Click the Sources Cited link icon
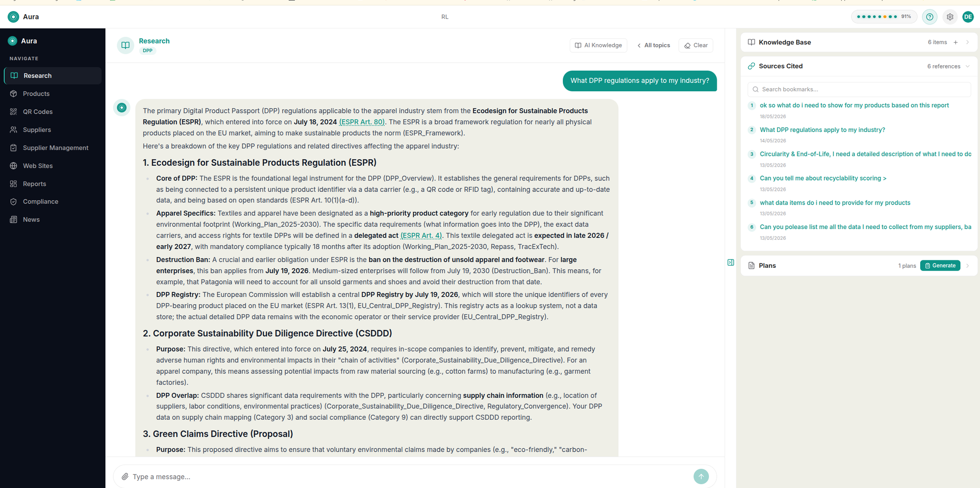The height and width of the screenshot is (488, 980). click(752, 66)
